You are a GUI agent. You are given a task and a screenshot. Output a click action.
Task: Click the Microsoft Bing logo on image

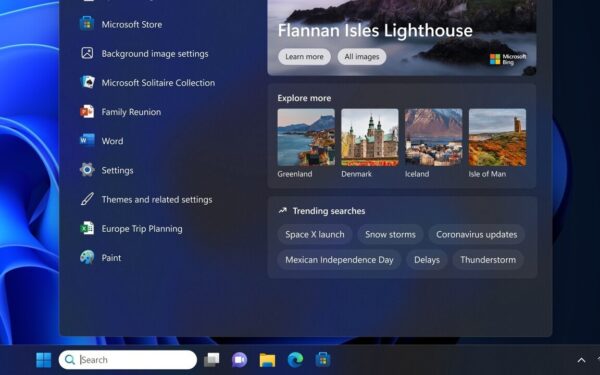(x=508, y=59)
